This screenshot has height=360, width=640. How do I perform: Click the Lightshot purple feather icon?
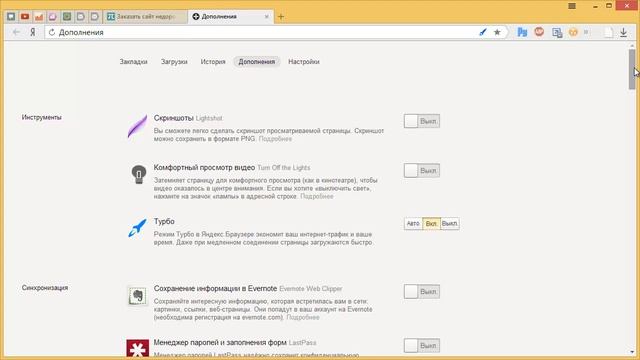pos(137,126)
